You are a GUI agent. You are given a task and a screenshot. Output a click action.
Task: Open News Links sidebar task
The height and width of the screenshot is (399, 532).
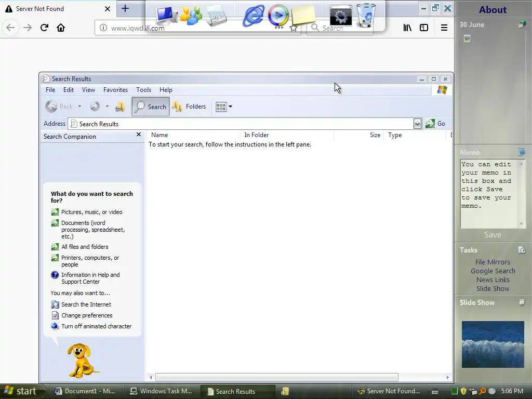493,280
